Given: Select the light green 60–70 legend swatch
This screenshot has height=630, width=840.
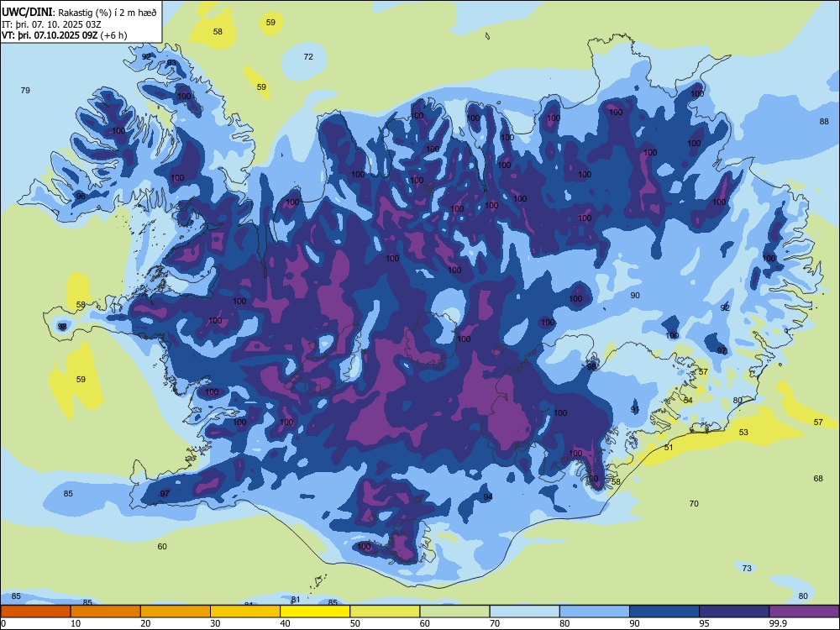Looking at the screenshot, I should click(x=454, y=612).
